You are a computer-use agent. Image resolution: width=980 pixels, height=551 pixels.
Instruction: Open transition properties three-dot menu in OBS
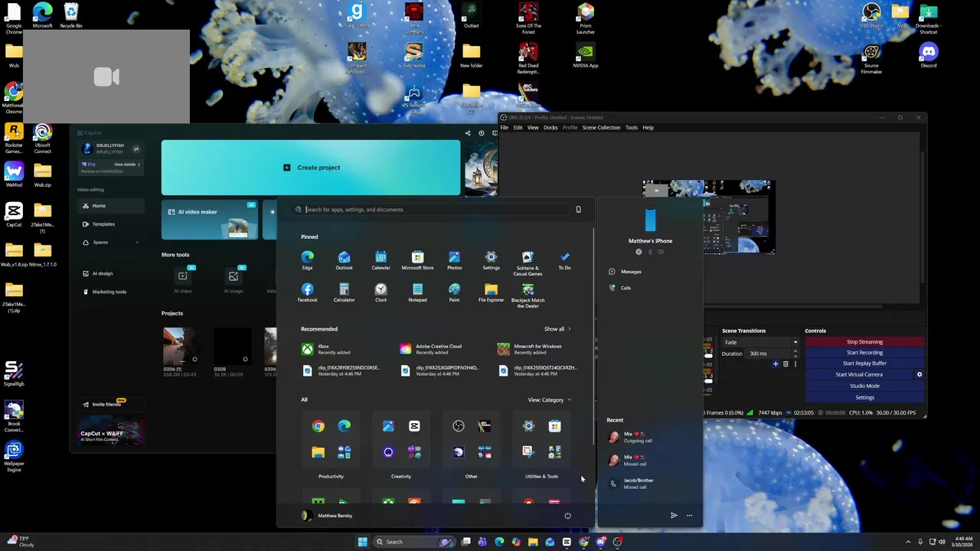795,364
